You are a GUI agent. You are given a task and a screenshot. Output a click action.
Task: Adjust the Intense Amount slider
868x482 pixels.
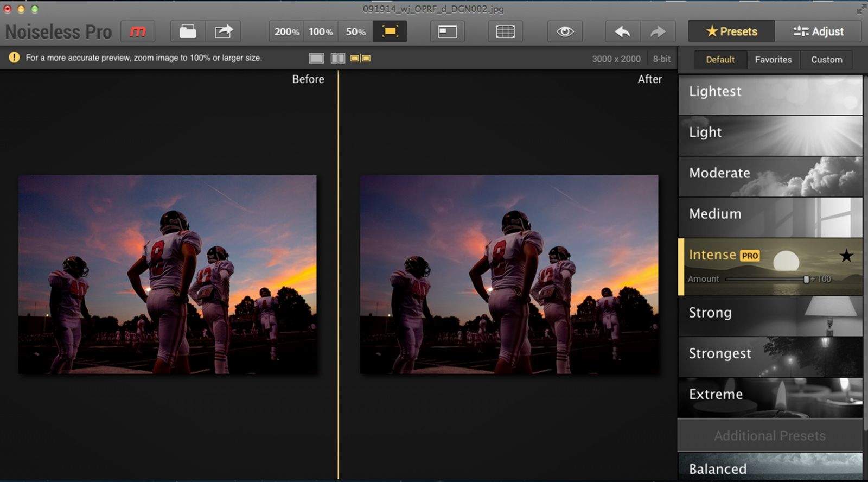pos(806,279)
